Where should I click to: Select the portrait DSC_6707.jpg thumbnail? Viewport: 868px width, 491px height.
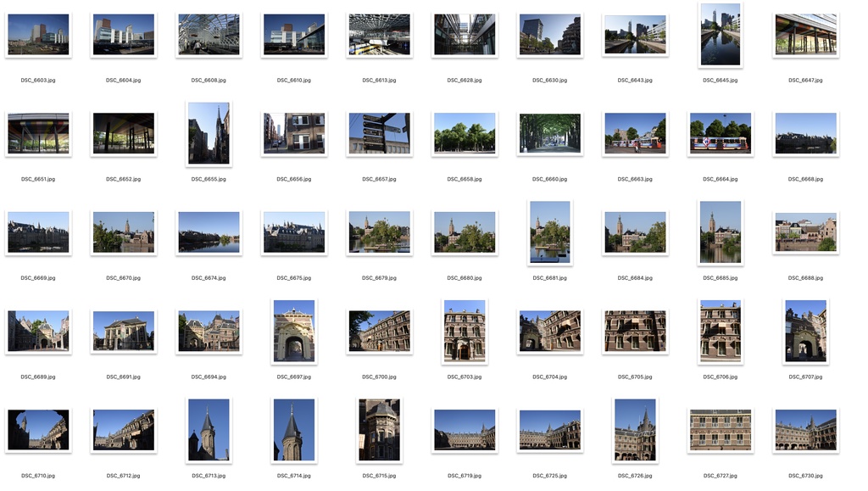click(x=805, y=331)
